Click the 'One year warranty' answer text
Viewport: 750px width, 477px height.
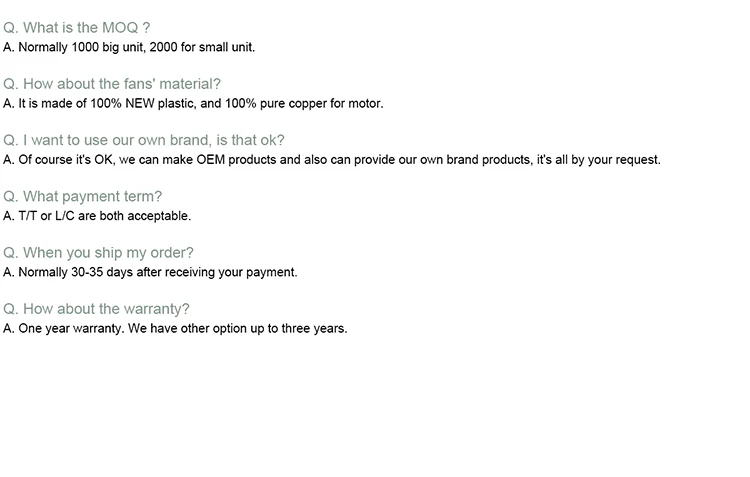(x=175, y=329)
